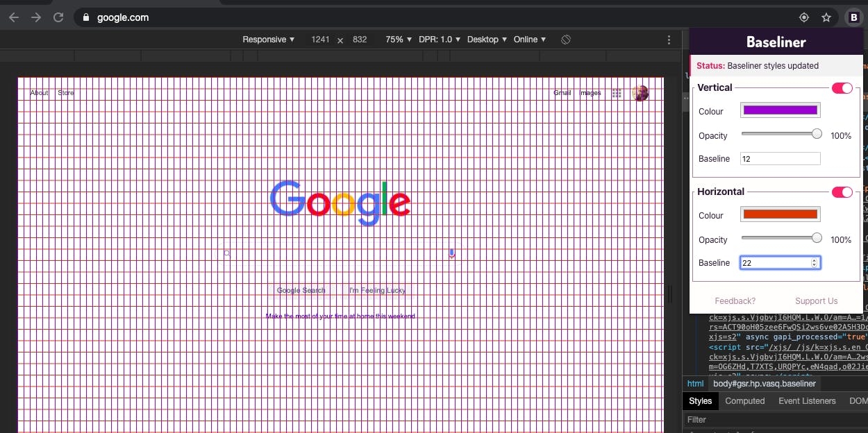Click the Horizontal Baseline stepper arrows
868x433 pixels.
[x=815, y=263]
